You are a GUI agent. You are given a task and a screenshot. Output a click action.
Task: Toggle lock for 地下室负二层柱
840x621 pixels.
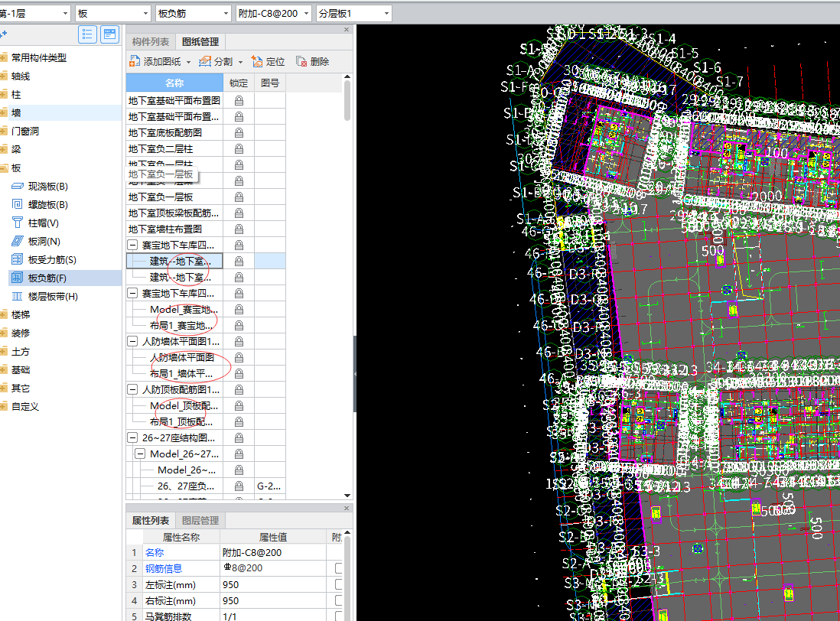coord(239,148)
